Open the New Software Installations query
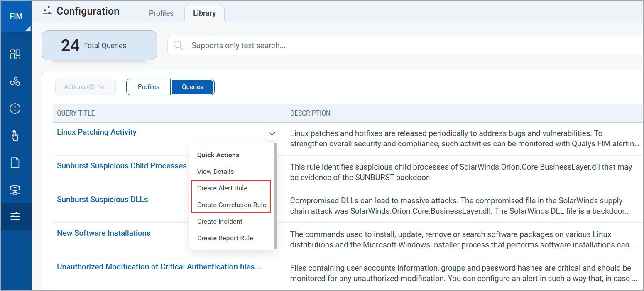Image resolution: width=644 pixels, height=291 pixels. [104, 233]
